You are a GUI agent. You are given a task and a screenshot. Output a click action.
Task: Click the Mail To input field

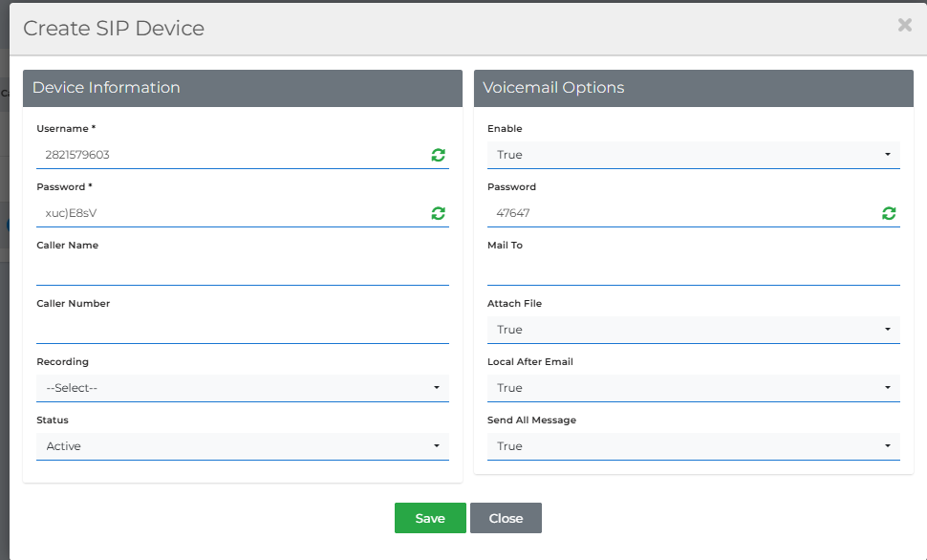(x=693, y=271)
